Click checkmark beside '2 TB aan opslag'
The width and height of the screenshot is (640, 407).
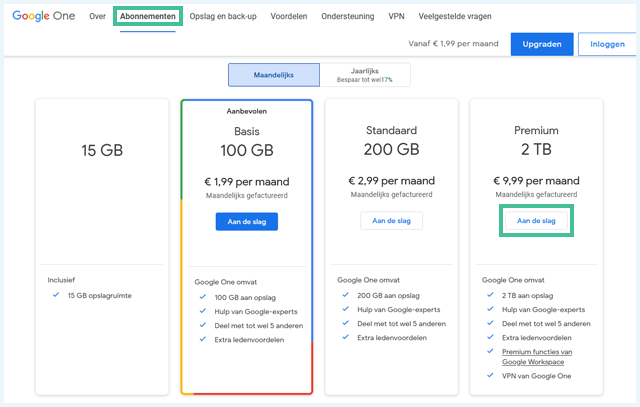pyautogui.click(x=491, y=295)
